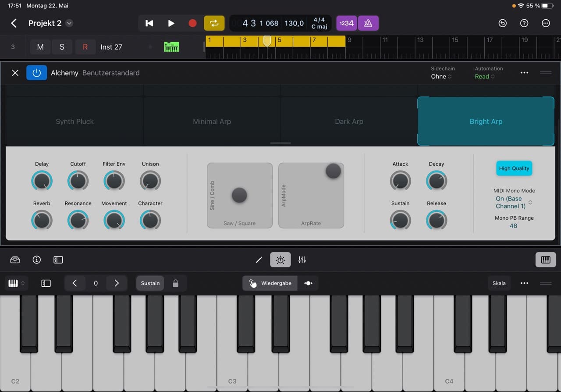Image resolution: width=561 pixels, height=392 pixels.
Task: Record-enable the Inst 27 track
Action: coord(85,47)
